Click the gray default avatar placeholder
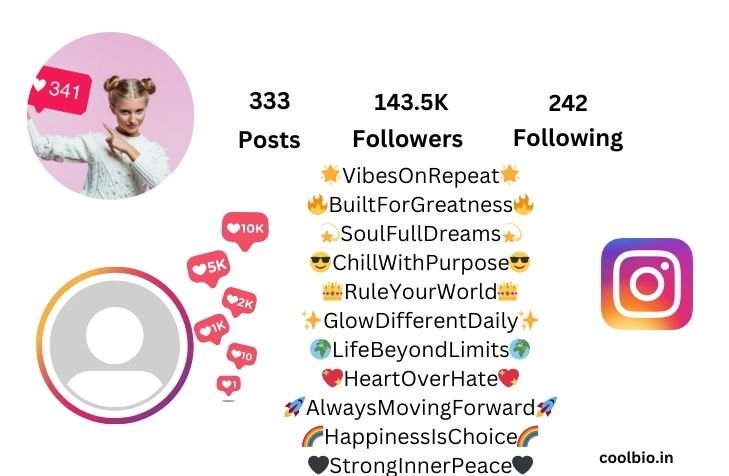The image size is (729, 476). click(115, 345)
